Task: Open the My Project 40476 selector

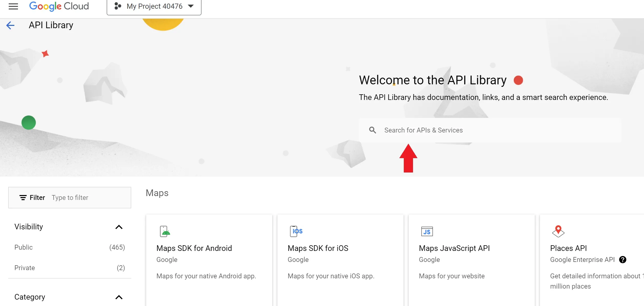Action: click(x=154, y=6)
